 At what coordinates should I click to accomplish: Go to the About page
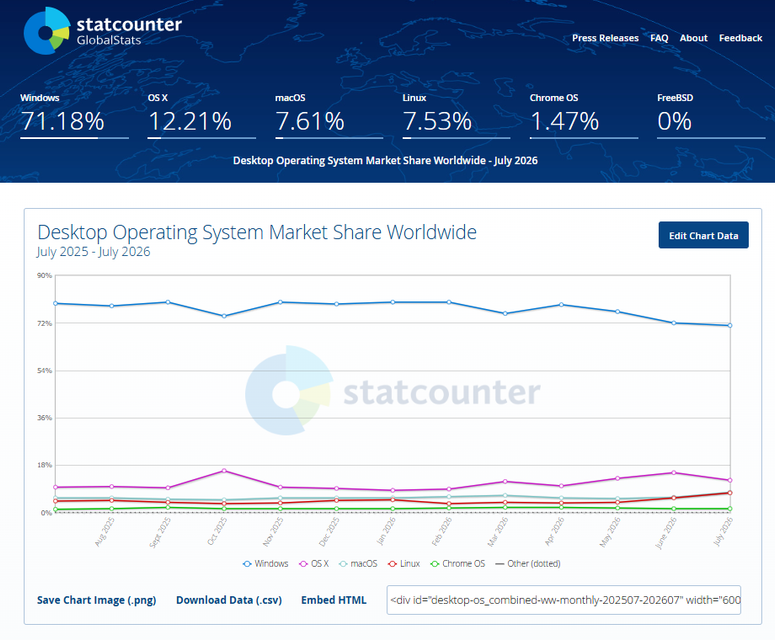(693, 38)
